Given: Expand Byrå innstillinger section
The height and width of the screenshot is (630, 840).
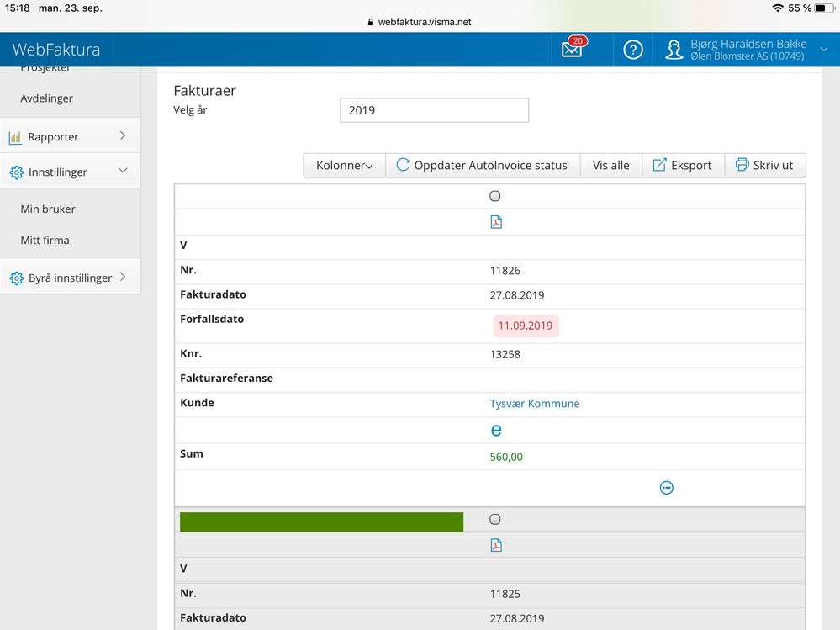Looking at the screenshot, I should tap(70, 277).
